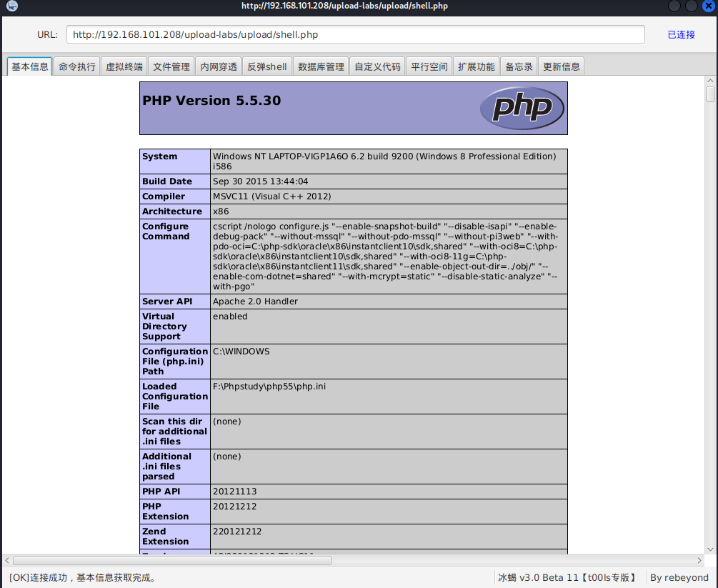
Task: Click the enabled value cell
Action: 389,327
